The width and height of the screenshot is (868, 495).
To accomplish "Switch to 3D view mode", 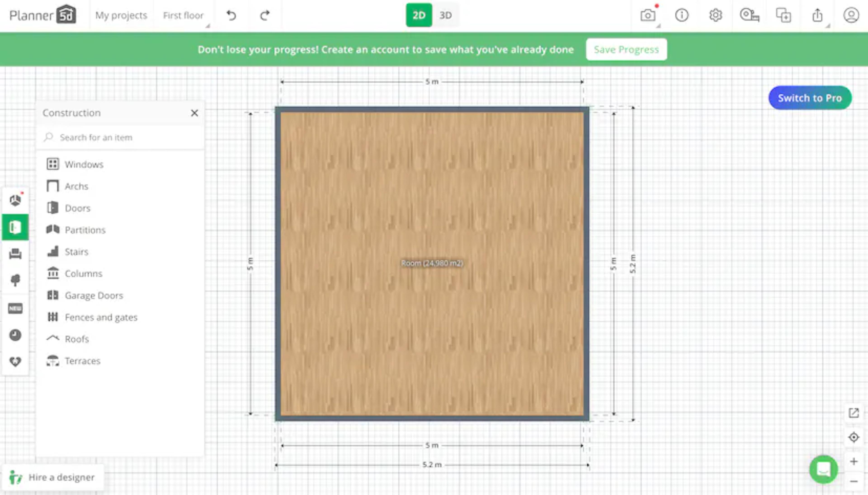I will click(x=445, y=15).
